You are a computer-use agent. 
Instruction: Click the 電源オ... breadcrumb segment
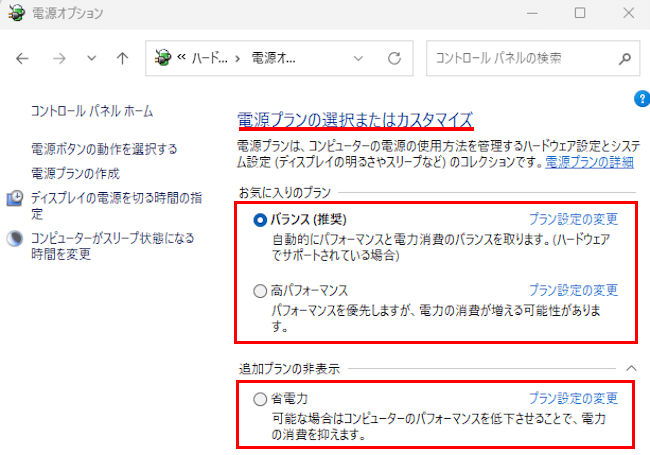pos(273,58)
